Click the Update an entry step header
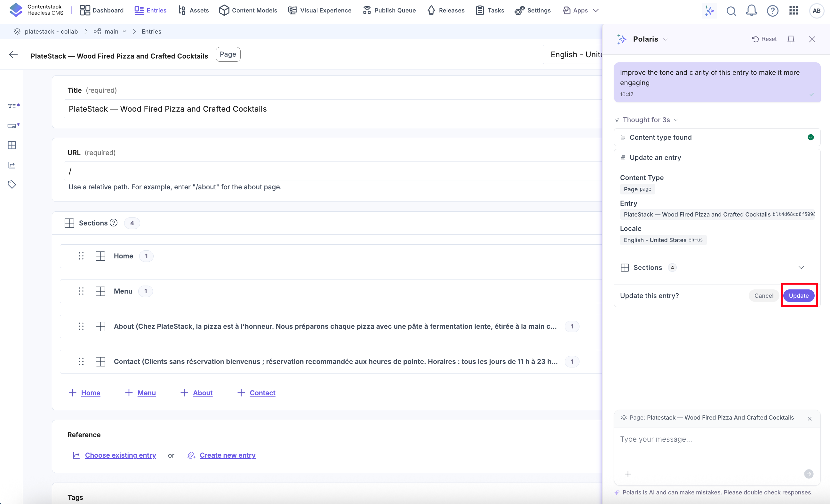This screenshot has height=504, width=830. tap(717, 158)
